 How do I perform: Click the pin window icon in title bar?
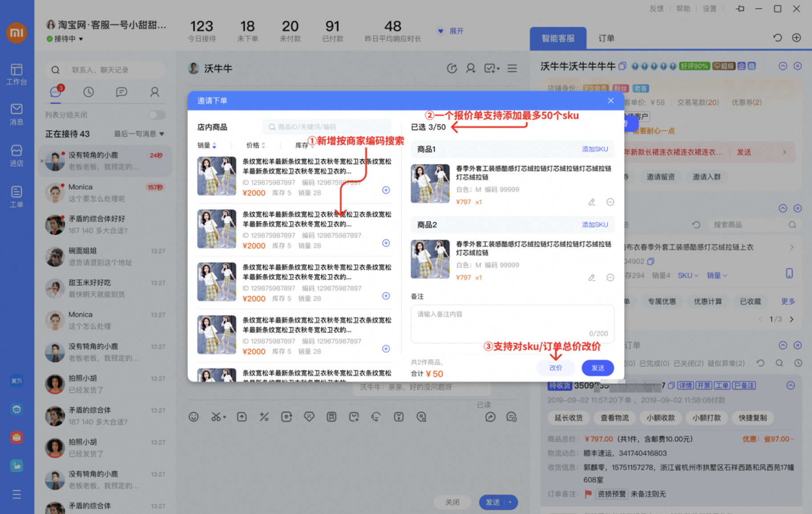point(740,8)
